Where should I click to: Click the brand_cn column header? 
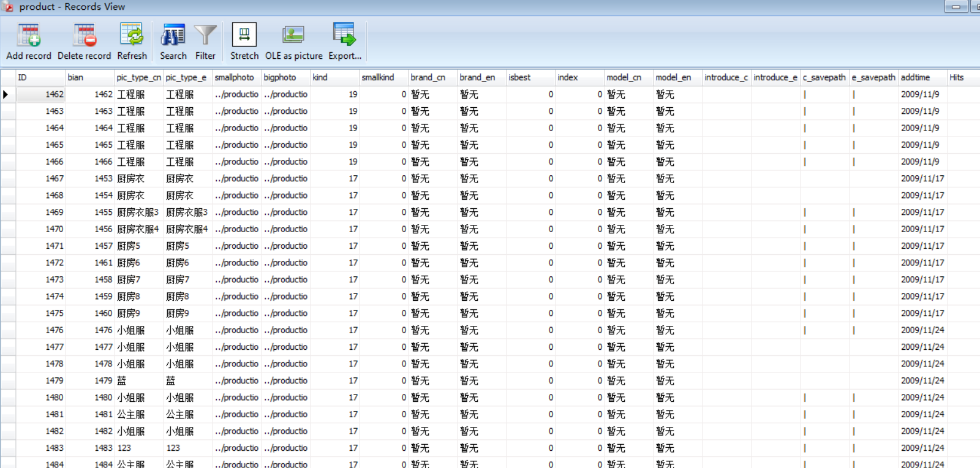433,77
